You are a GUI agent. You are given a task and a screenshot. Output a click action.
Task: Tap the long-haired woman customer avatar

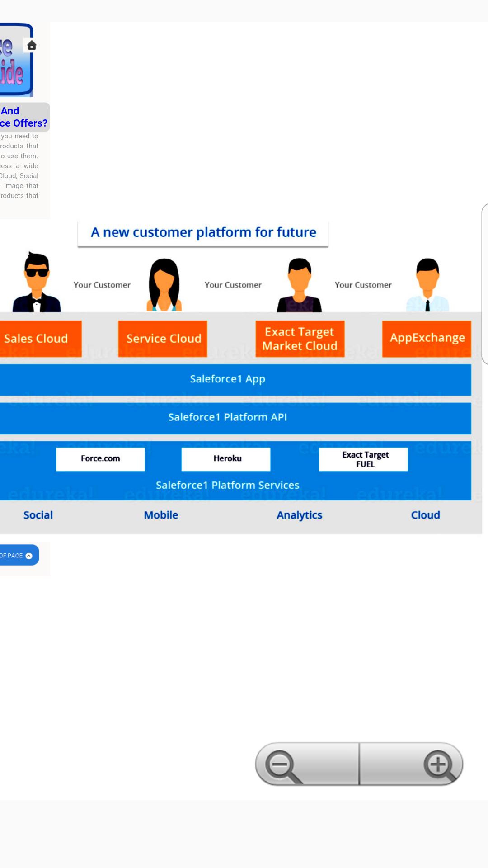164,284
